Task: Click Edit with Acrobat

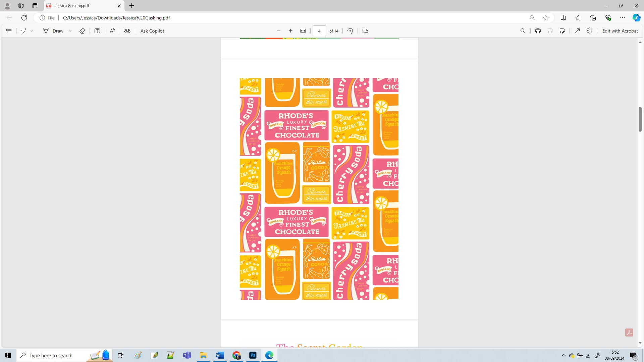Action: coord(620,31)
